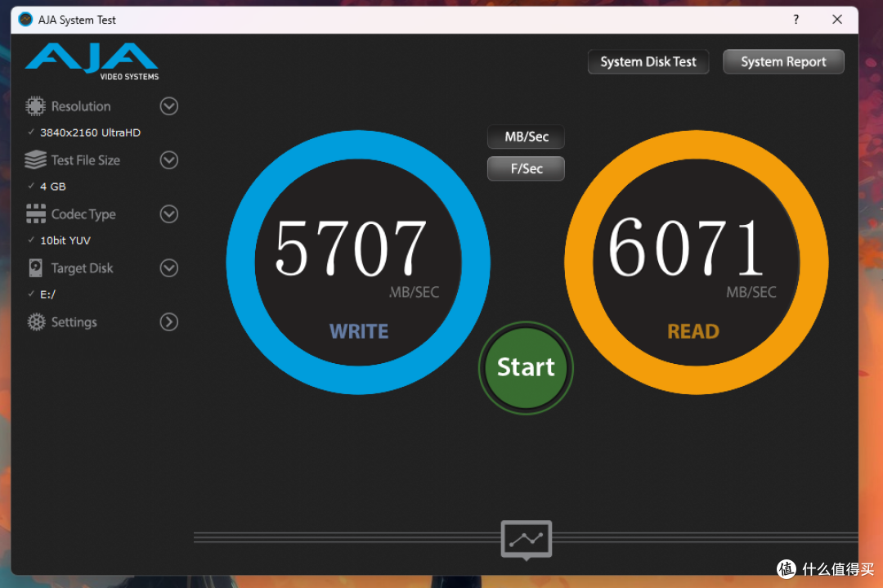Select the 3840x2160 UltraHD checked option

90,132
